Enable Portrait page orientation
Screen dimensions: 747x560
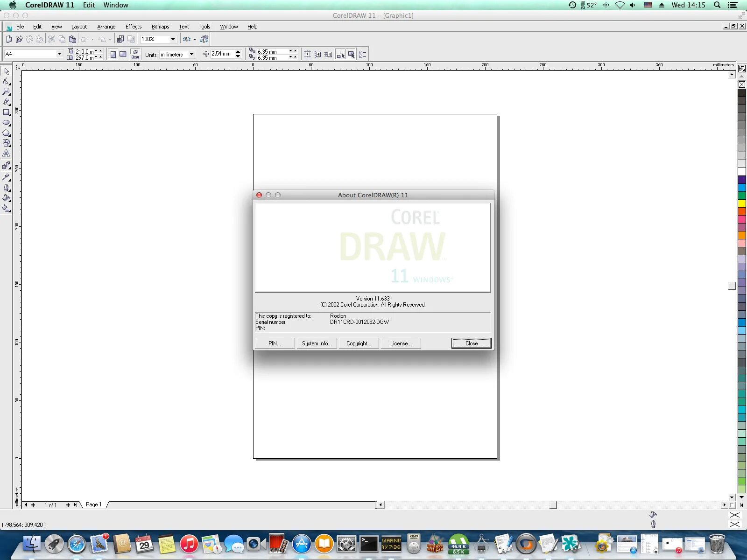[113, 55]
